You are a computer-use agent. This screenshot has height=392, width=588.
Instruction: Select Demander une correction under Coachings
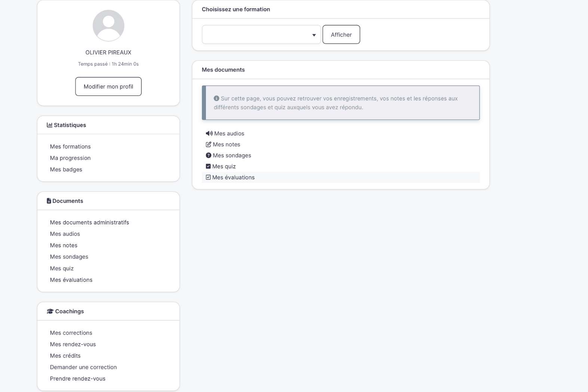83,367
